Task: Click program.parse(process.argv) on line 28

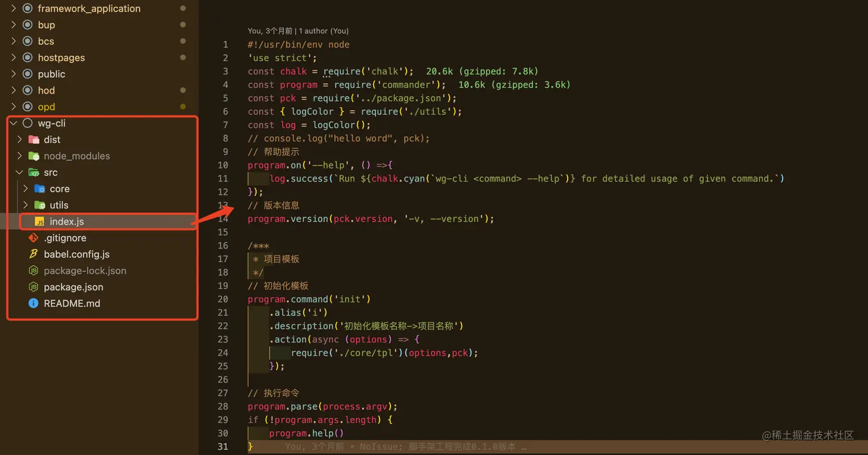Action: point(323,406)
